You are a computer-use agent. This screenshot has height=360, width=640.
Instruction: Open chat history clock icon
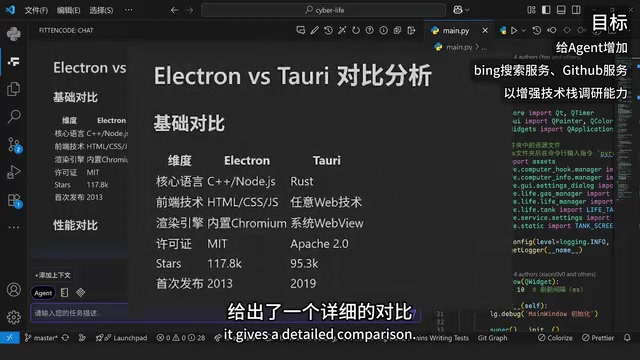pyautogui.click(x=328, y=30)
